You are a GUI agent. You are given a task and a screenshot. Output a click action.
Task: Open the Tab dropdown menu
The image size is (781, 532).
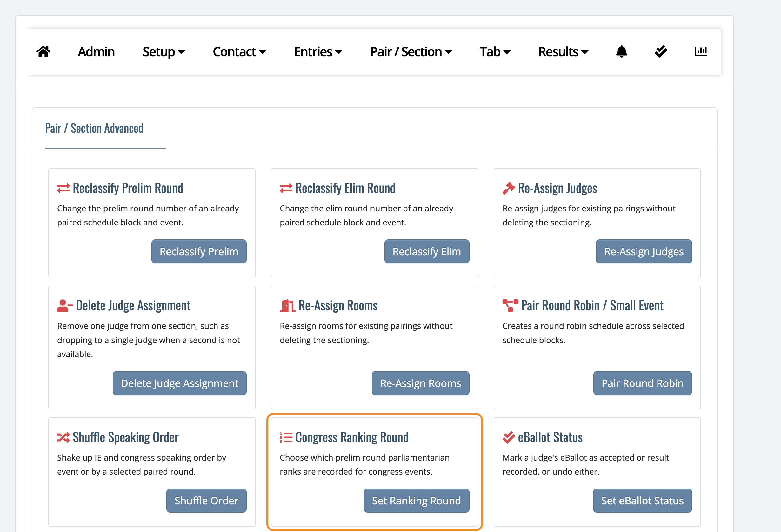point(495,52)
